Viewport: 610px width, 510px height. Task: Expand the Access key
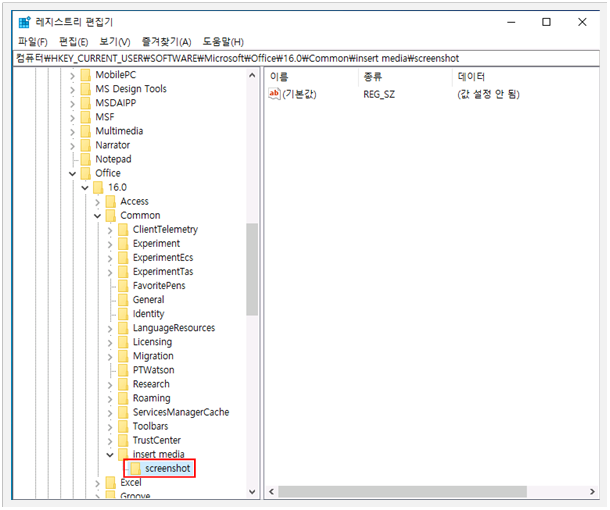point(97,202)
